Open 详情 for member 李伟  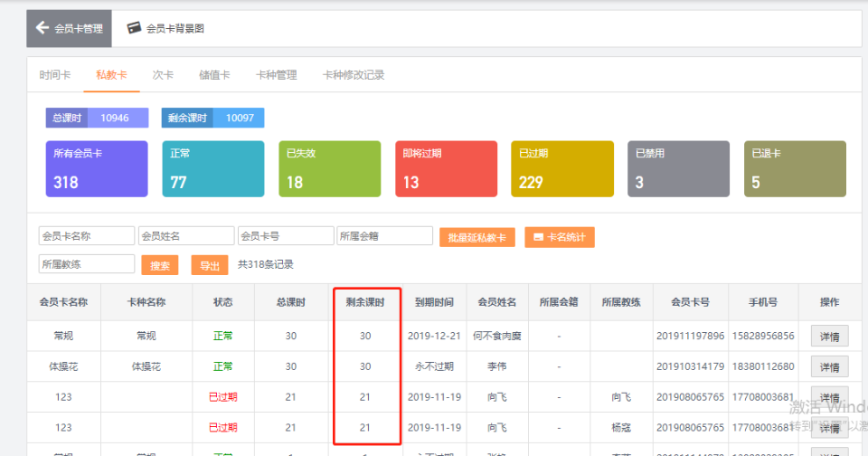click(x=829, y=366)
